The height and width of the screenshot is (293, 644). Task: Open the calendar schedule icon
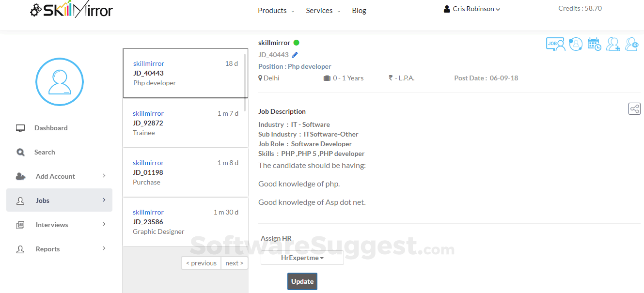point(594,44)
